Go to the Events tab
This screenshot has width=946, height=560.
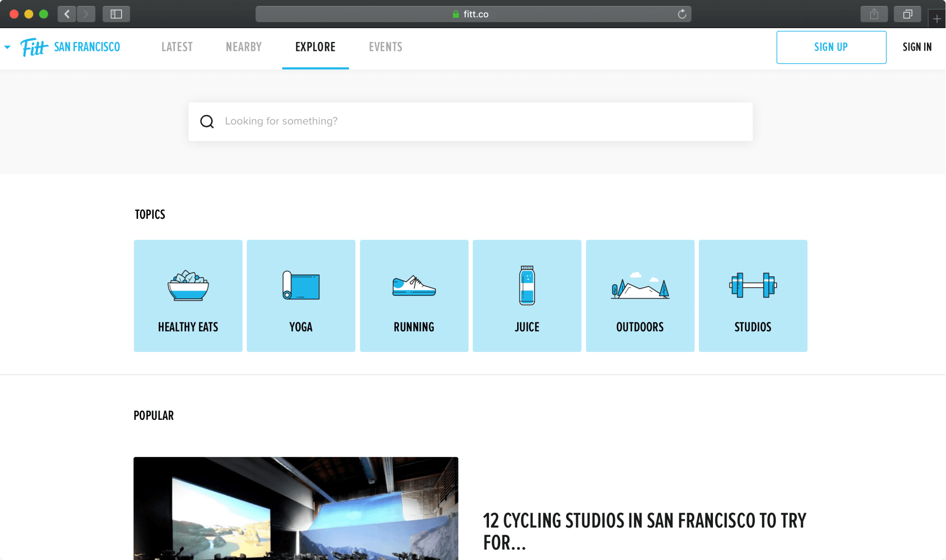pos(385,47)
